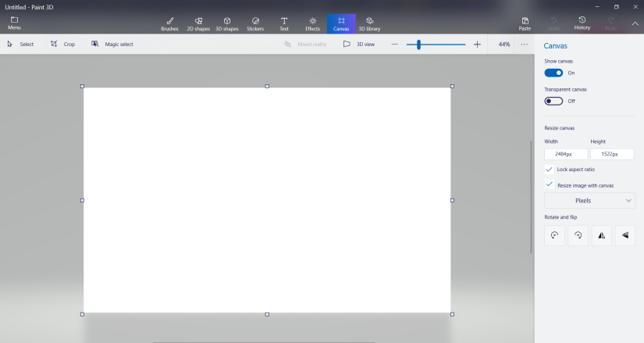Open the Effects tab
This screenshot has width=644, height=343.
pos(312,24)
